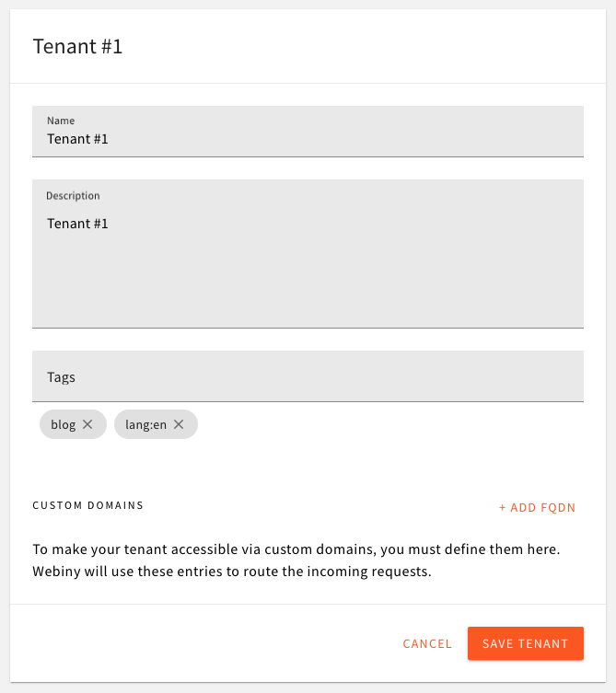
Task: Click the Tags placeholder text
Action: click(61, 377)
